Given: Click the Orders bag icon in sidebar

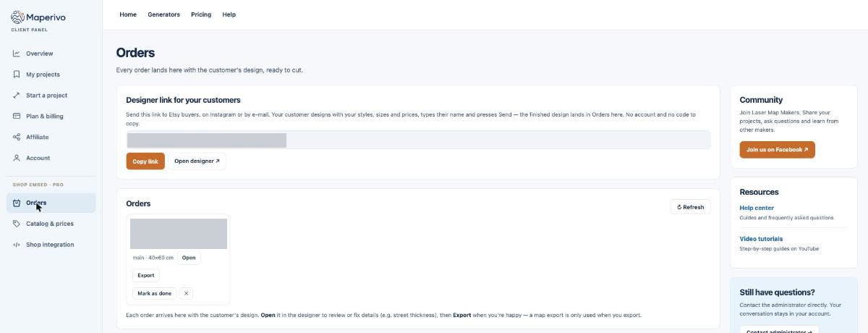Looking at the screenshot, I should (17, 203).
